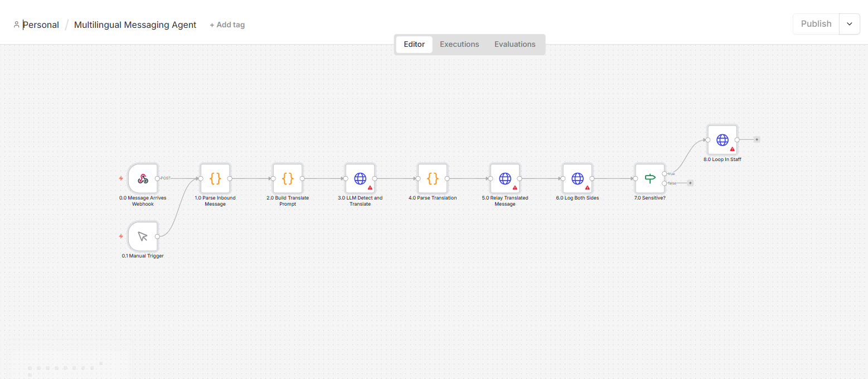Image resolution: width=868 pixels, height=379 pixels.
Task: Click the "2.0 Build Translate Prompt" label
Action: 288,201
